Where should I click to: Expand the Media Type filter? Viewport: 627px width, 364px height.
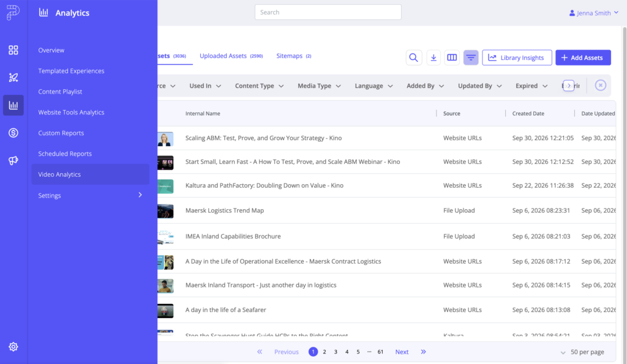pos(319,86)
